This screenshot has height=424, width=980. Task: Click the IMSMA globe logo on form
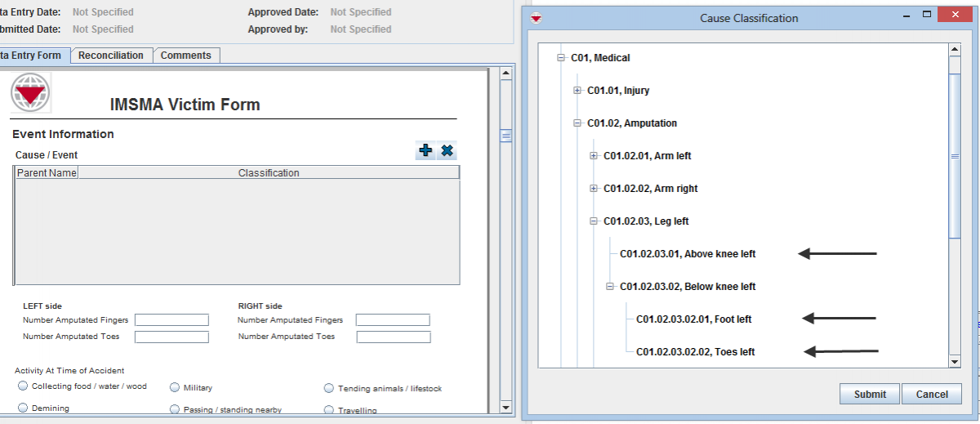coord(31,92)
